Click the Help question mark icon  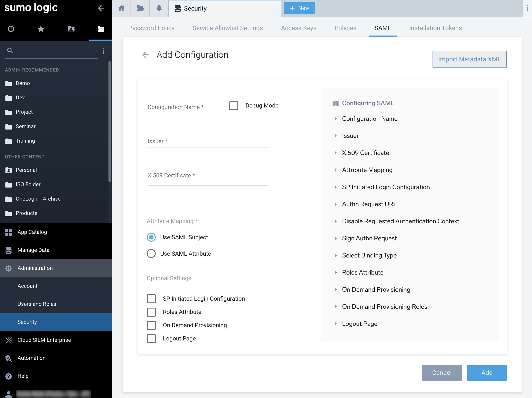(9, 376)
